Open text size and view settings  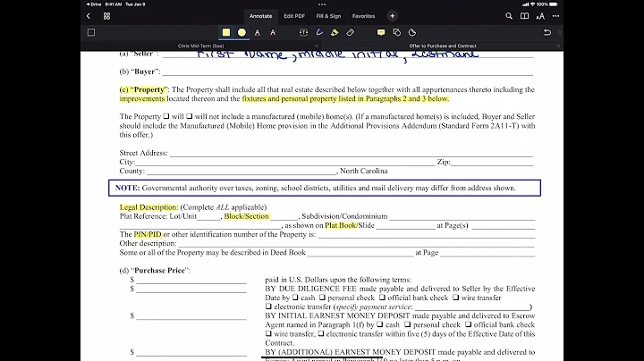540,16
